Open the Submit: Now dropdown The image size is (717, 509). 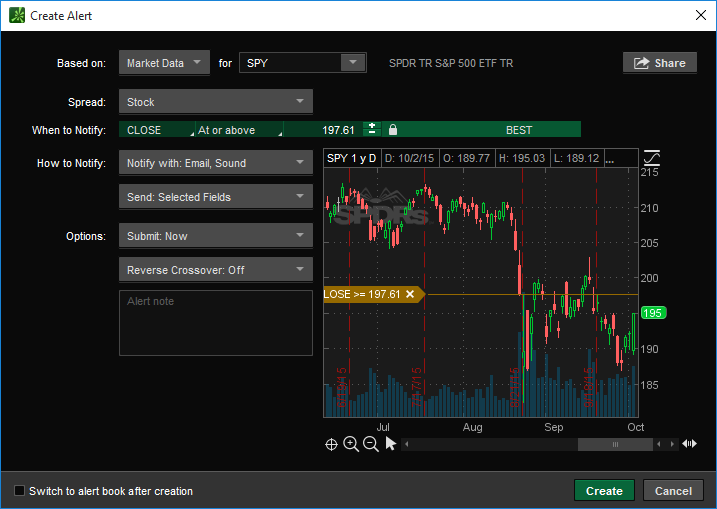coord(216,236)
